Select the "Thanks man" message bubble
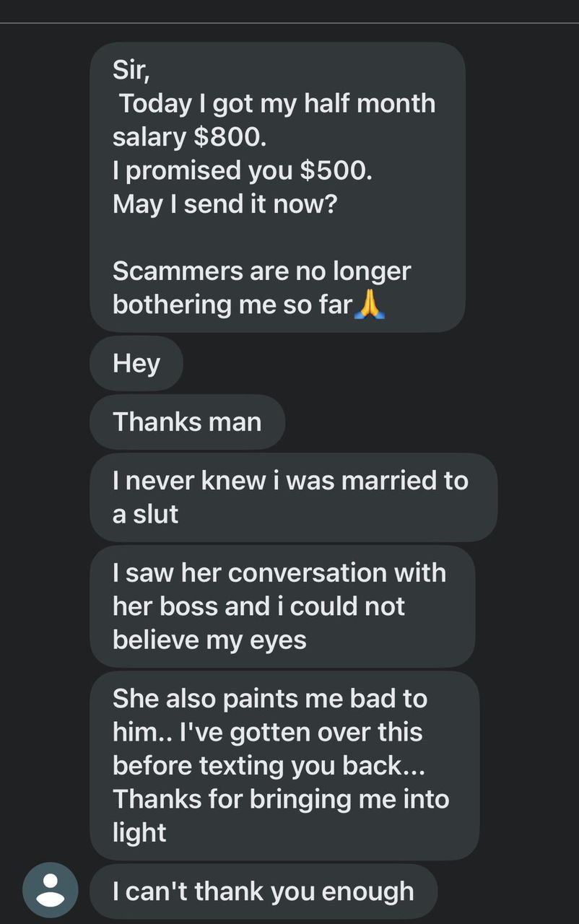The width and height of the screenshot is (579, 924). [187, 422]
